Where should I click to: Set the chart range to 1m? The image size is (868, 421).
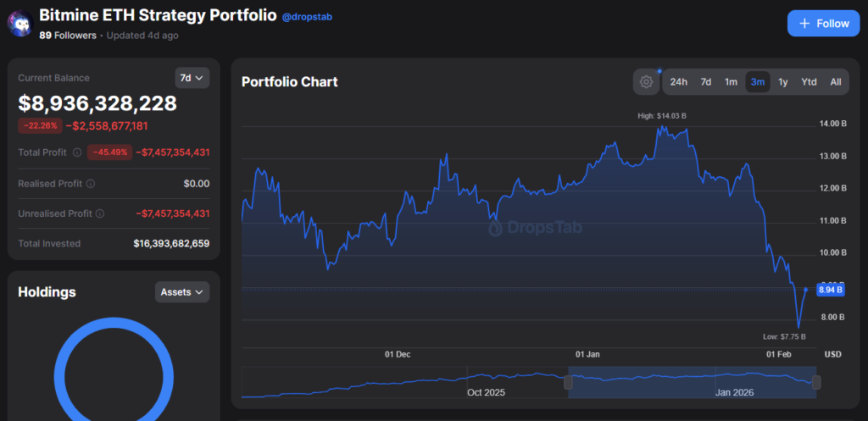[731, 82]
